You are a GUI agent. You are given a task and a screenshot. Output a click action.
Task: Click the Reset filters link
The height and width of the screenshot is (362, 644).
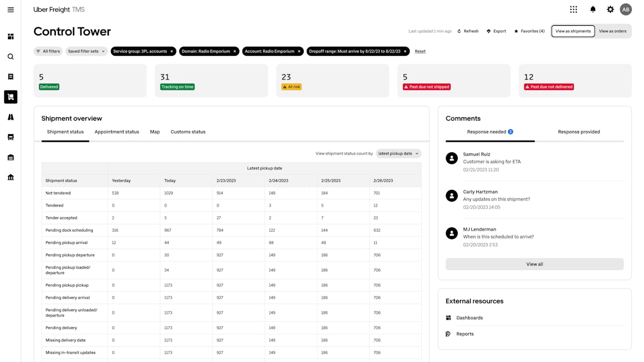click(420, 51)
